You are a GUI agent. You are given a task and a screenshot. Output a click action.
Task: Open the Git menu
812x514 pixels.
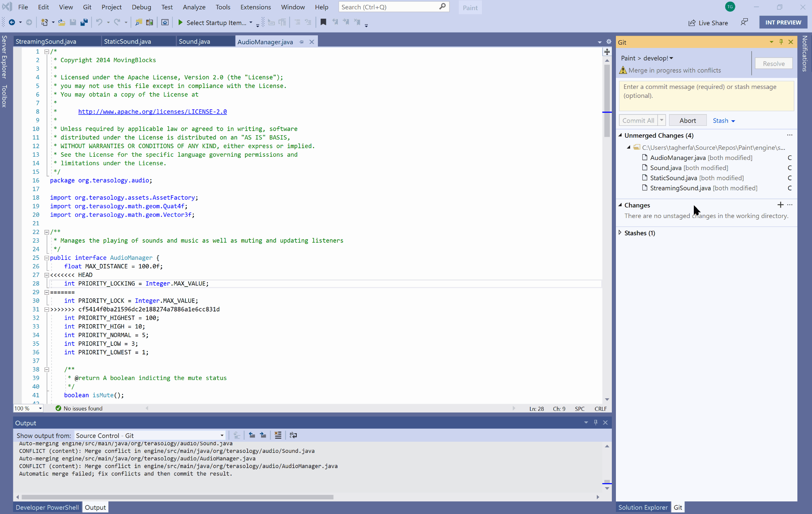(x=87, y=7)
